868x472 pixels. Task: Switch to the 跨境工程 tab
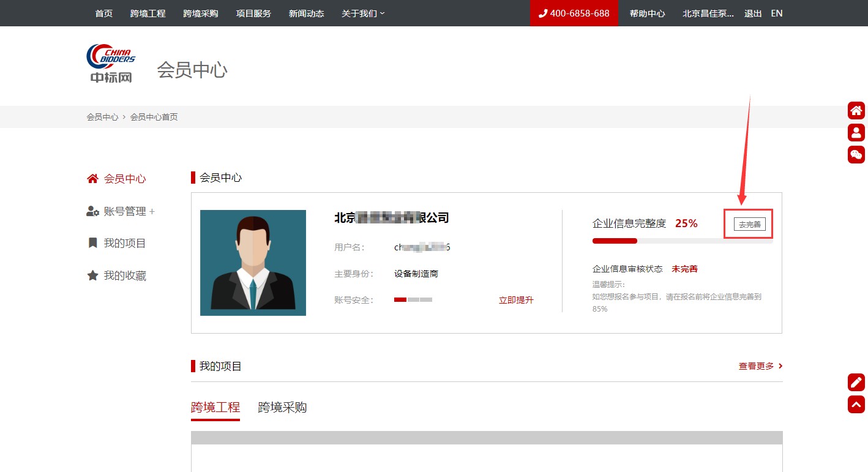(215, 408)
